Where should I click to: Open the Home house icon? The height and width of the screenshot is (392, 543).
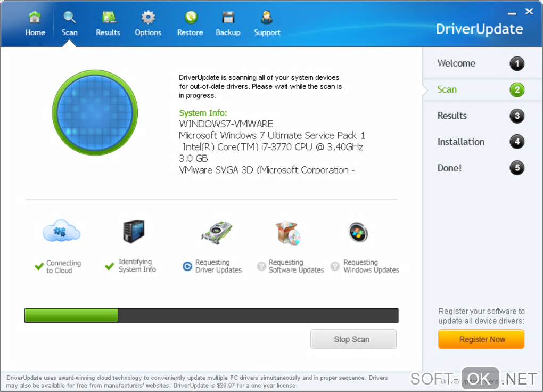[x=35, y=17]
